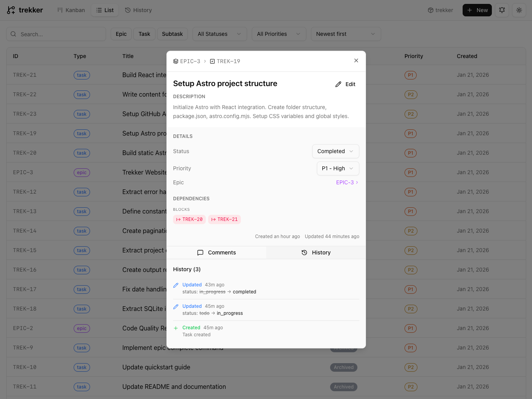
Task: Toggle the Task type filter
Action: [x=144, y=34]
